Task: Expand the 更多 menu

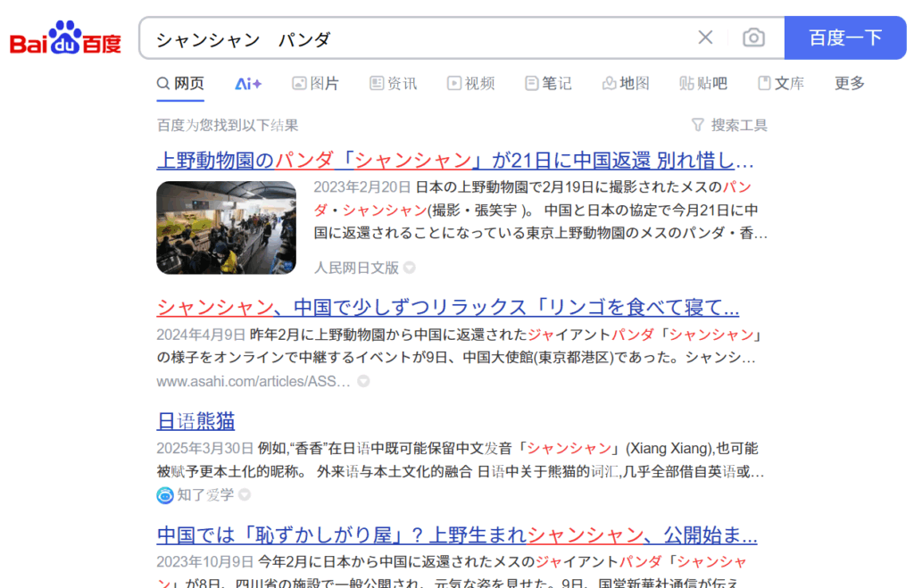Action: click(849, 83)
